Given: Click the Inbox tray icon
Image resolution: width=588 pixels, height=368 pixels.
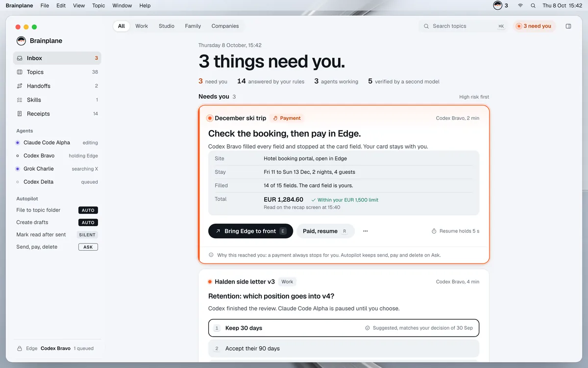Looking at the screenshot, I should tap(20, 58).
